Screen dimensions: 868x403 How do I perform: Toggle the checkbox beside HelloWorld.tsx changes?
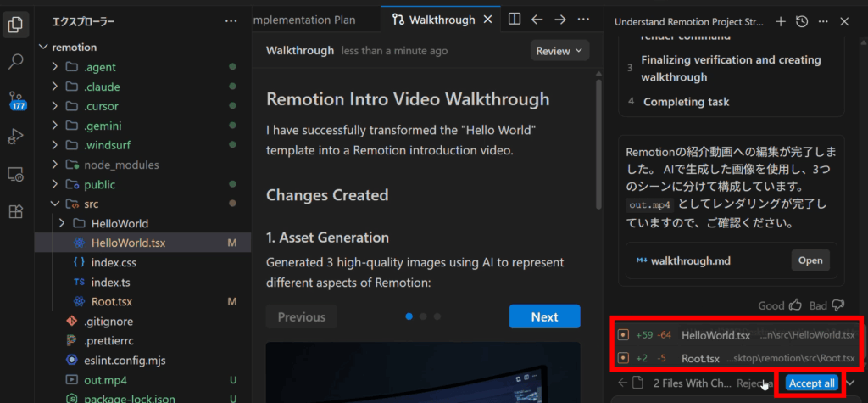(624, 335)
